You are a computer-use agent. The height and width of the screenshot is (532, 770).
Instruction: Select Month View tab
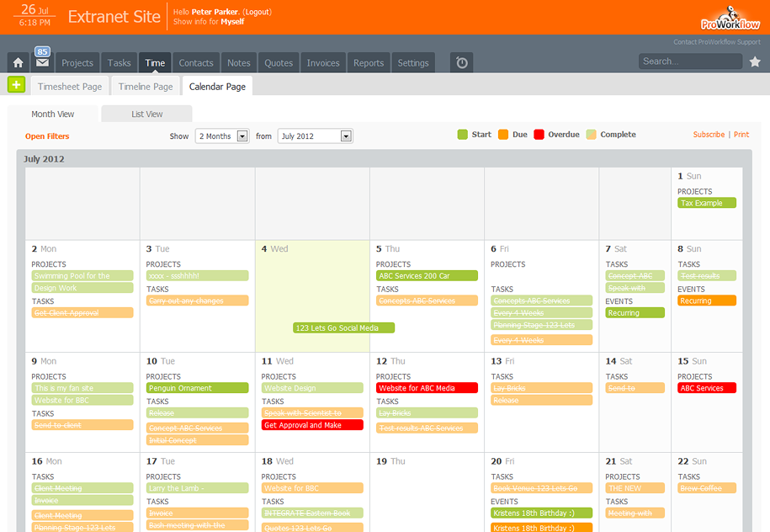pyautogui.click(x=52, y=114)
